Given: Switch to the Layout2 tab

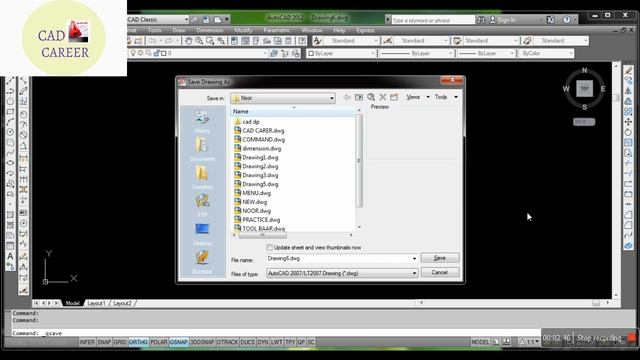Looking at the screenshot, I should (122, 303).
